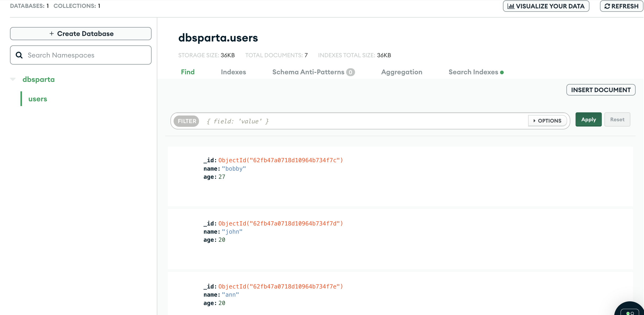
Task: Collapse the dbsparta database tree
Action: pos(13,79)
